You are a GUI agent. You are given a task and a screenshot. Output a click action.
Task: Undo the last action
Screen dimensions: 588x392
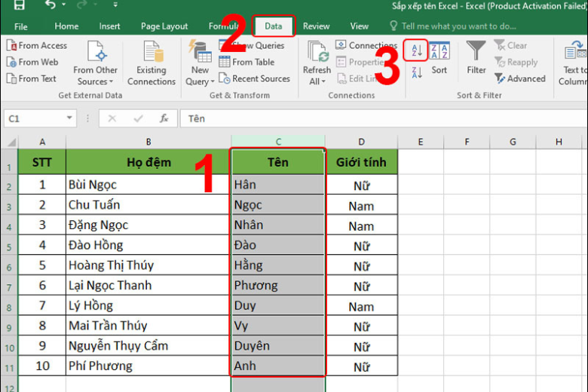[x=50, y=5]
